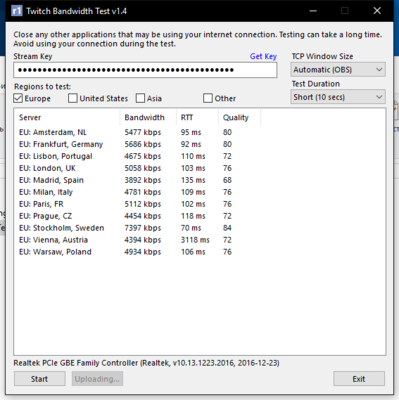Screen dimensions: 399x400
Task: Click the 70 ms RTT value
Action: [x=191, y=228]
